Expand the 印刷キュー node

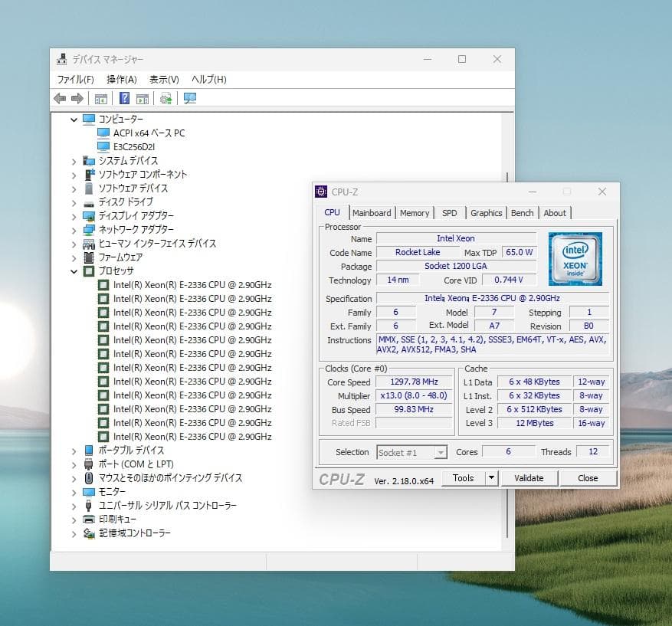pos(74,520)
